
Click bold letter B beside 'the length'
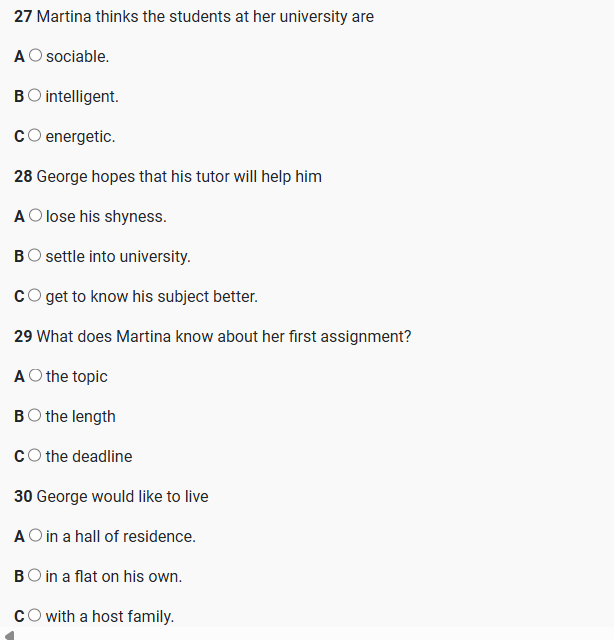tap(20, 417)
